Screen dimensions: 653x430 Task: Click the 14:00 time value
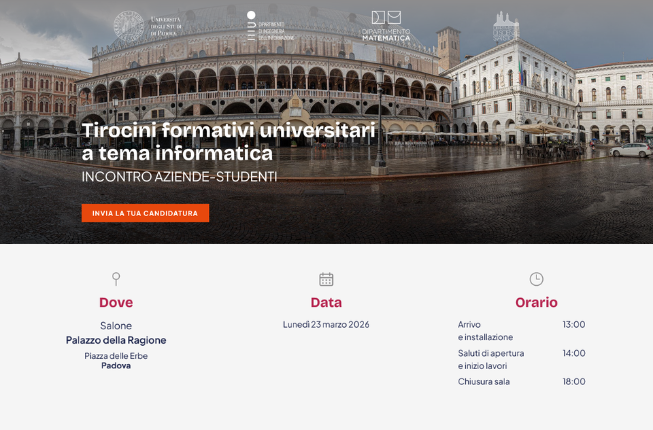[574, 353]
